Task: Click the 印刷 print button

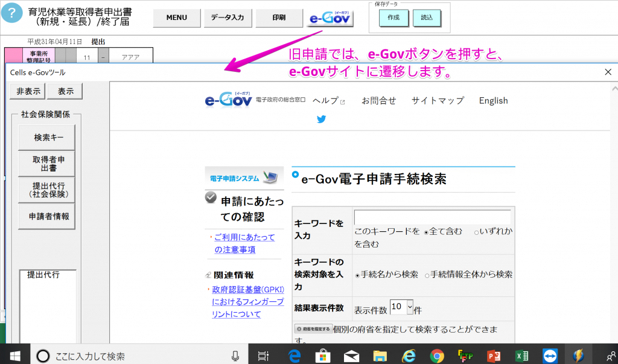Action: point(279,18)
